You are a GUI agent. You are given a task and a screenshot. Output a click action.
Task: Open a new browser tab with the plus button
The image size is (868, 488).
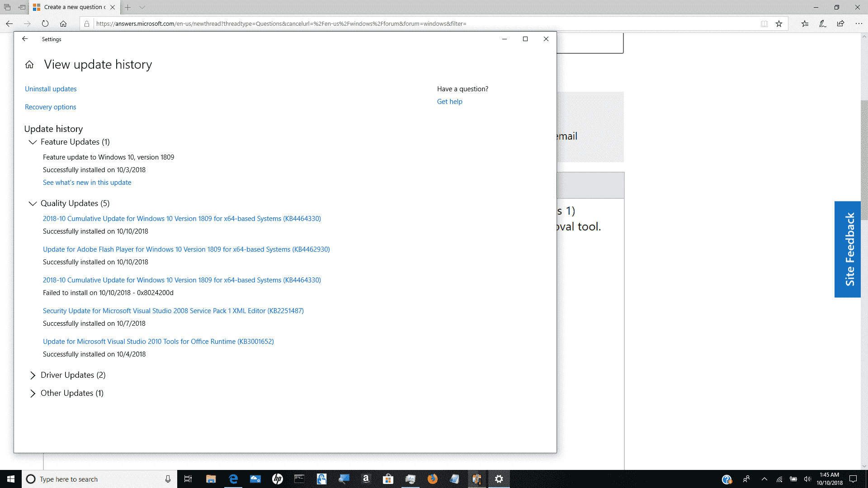coord(128,7)
